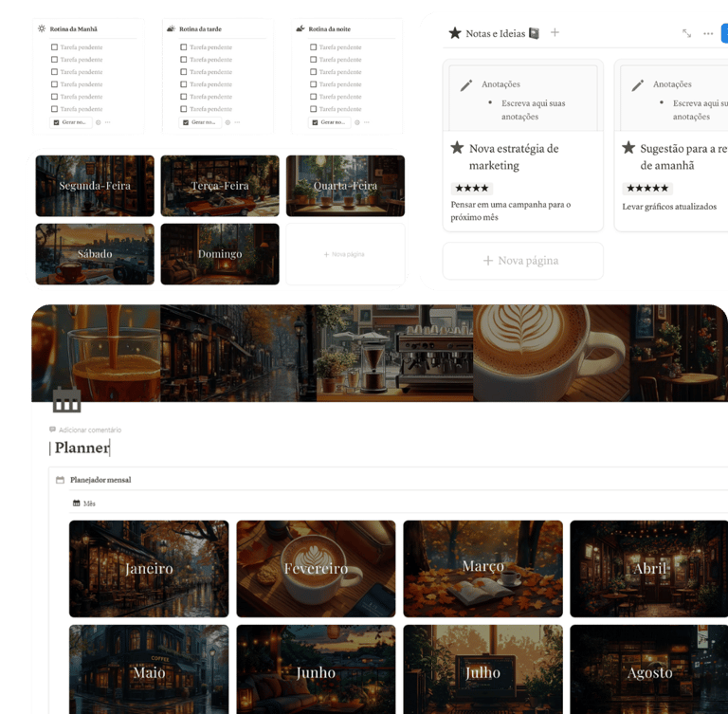Open the more options menu of Notas e Ideias
728x714 pixels.
[x=708, y=33]
